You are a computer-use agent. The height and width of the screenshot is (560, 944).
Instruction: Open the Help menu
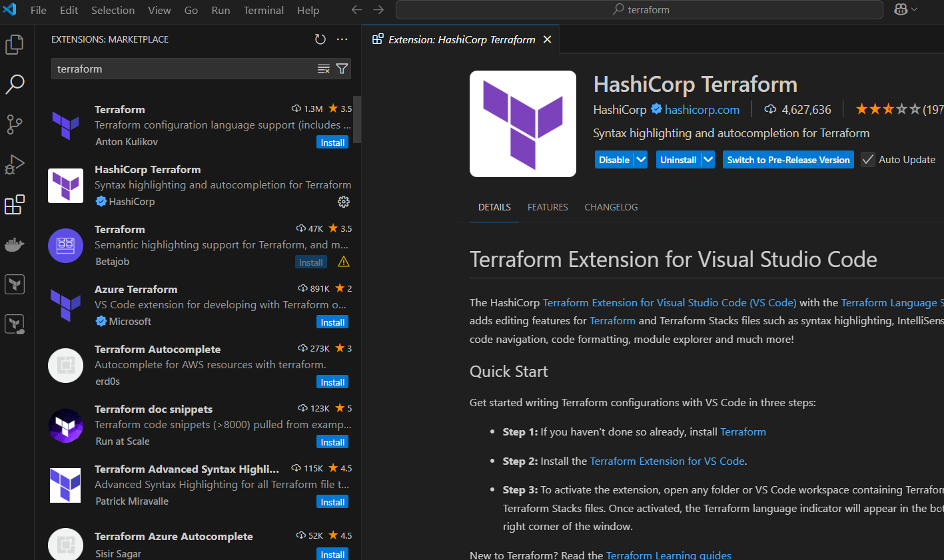point(308,10)
